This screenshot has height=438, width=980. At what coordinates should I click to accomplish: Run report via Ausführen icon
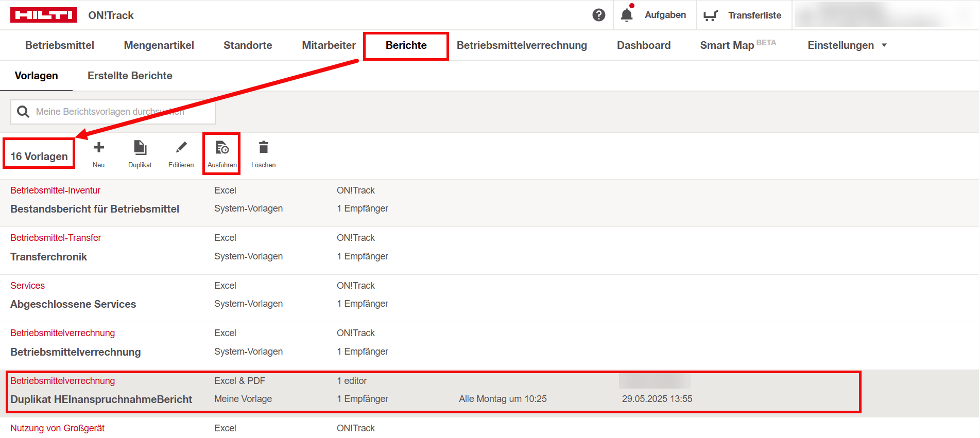tap(222, 154)
